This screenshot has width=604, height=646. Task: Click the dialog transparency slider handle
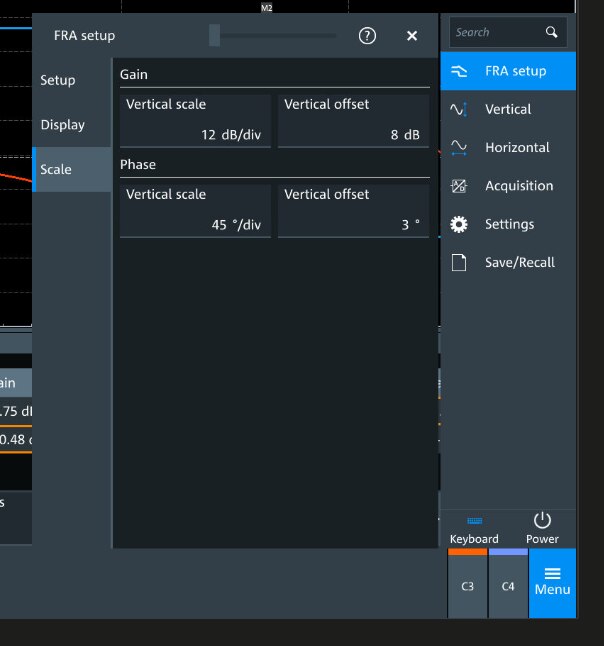click(x=214, y=35)
